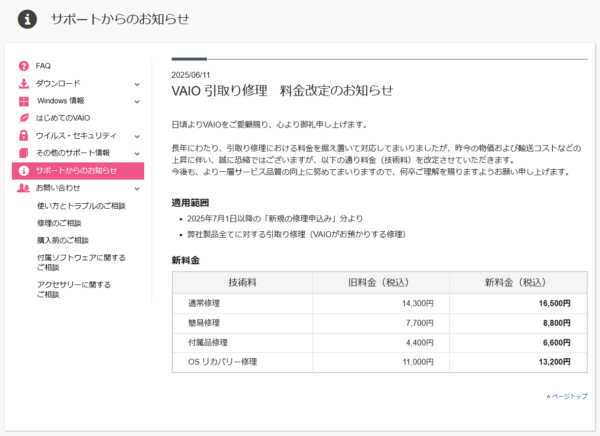Click the old price 11,000円

pyautogui.click(x=417, y=362)
